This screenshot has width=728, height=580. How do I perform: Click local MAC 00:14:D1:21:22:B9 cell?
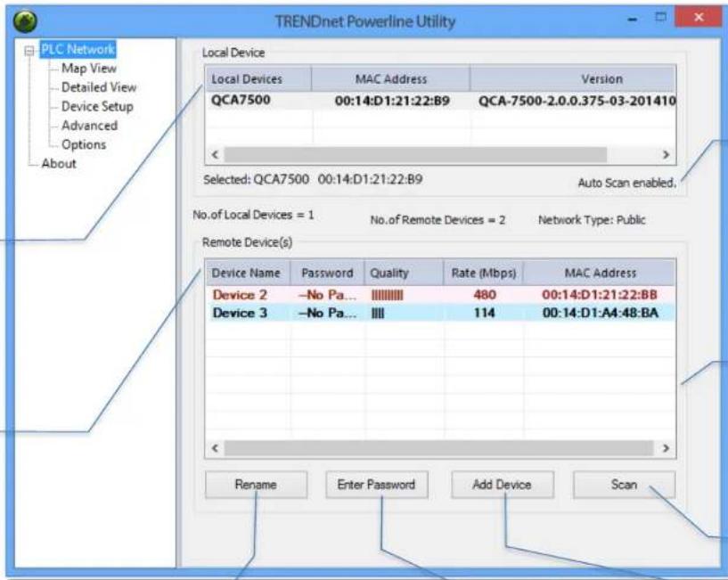(x=392, y=101)
